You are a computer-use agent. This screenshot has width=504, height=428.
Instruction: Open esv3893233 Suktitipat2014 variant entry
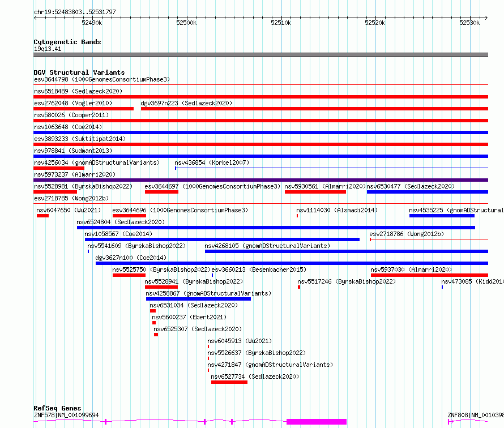260,144
